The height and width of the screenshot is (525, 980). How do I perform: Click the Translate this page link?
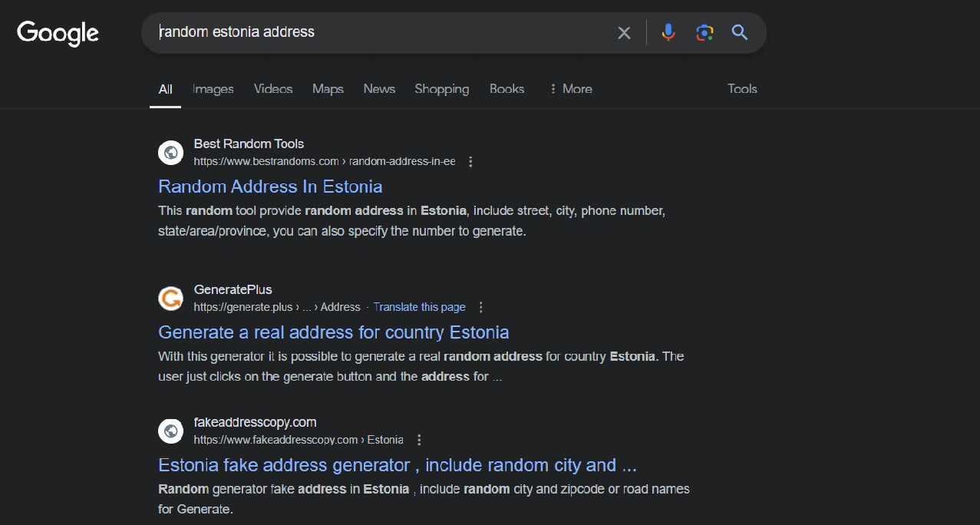(420, 307)
